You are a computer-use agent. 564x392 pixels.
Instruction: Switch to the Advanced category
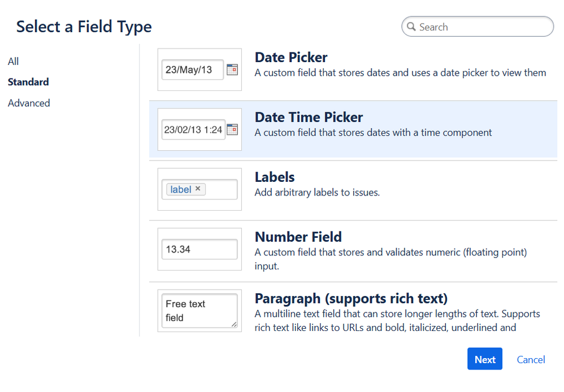tap(29, 103)
